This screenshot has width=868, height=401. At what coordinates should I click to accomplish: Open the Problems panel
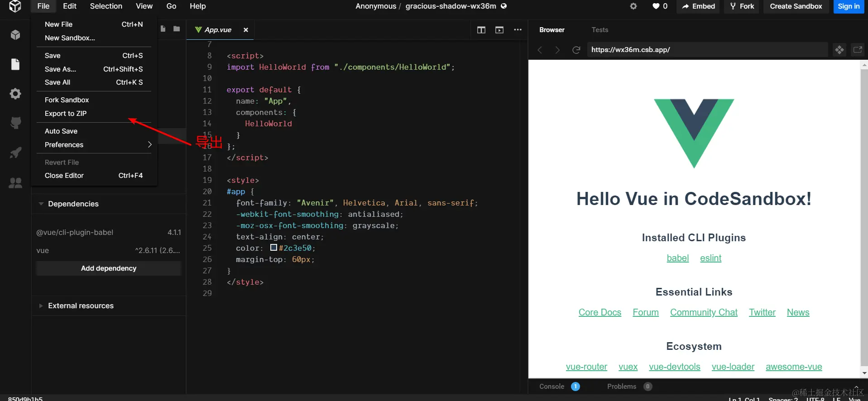tap(629, 387)
